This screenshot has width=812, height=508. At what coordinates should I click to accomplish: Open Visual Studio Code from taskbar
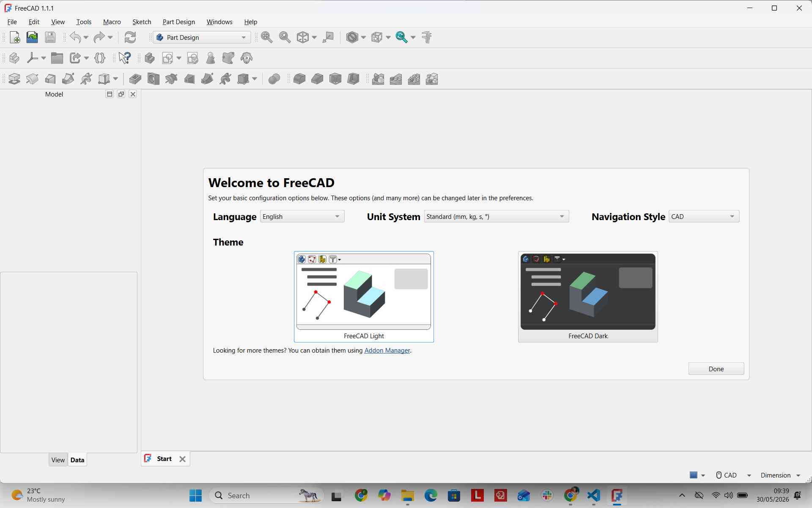[594, 495]
